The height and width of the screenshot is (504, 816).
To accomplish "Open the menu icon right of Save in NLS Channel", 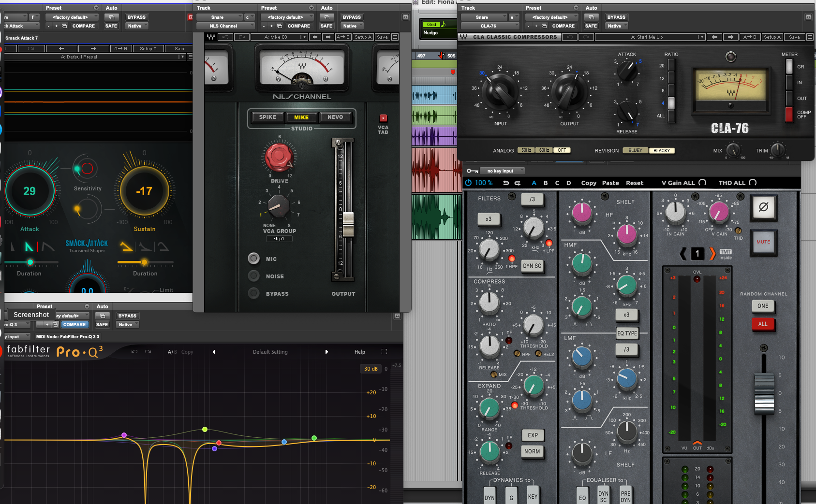I will coord(395,37).
